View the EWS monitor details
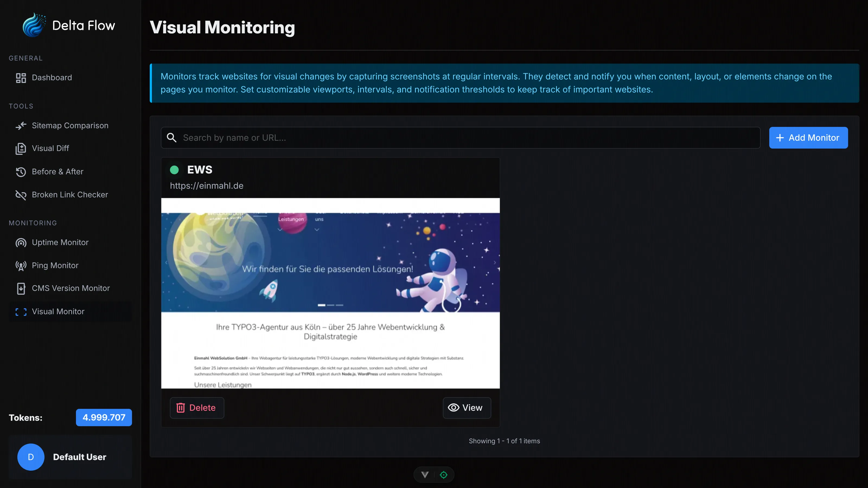The height and width of the screenshot is (488, 868). [467, 407]
